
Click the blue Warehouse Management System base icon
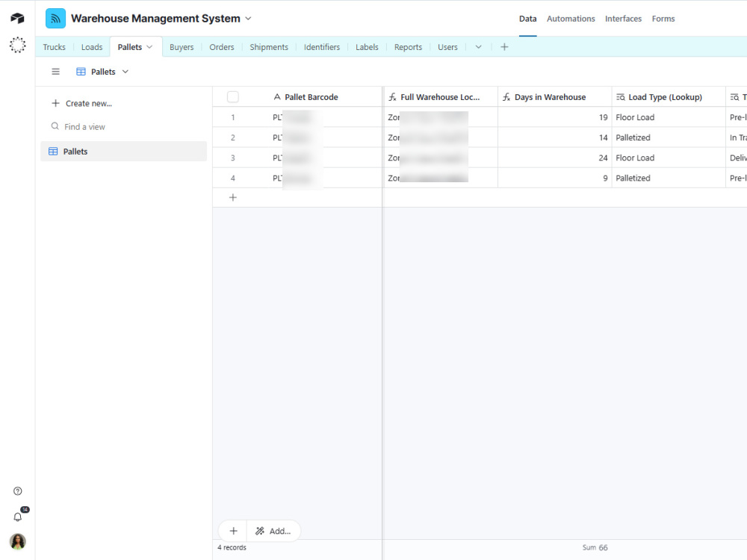(x=56, y=19)
